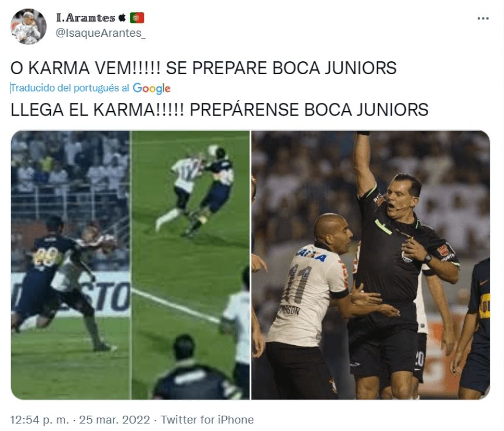Click the 12:54 p. m. timestamp

[40, 420]
